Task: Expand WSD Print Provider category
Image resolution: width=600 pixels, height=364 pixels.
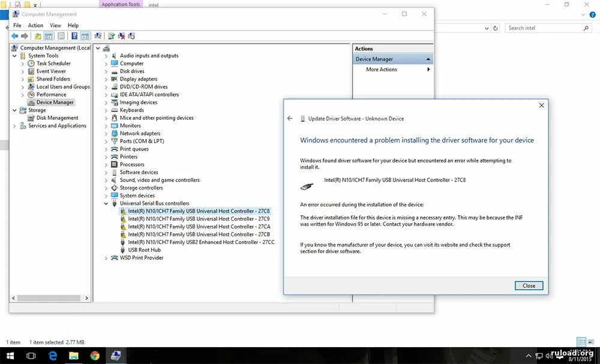Action: [106, 258]
